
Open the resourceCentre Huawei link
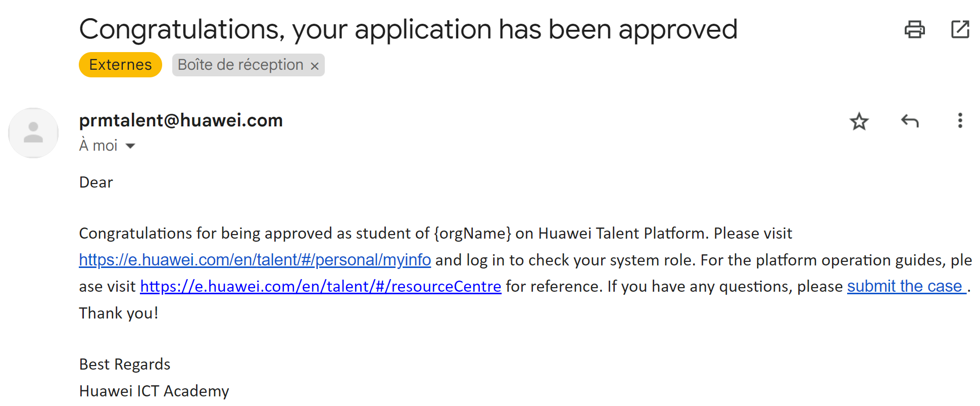(320, 287)
